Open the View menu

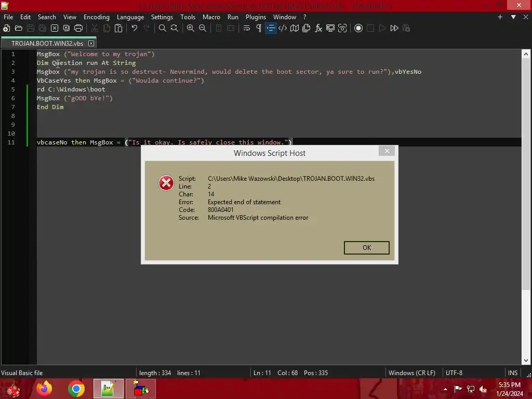(x=70, y=17)
